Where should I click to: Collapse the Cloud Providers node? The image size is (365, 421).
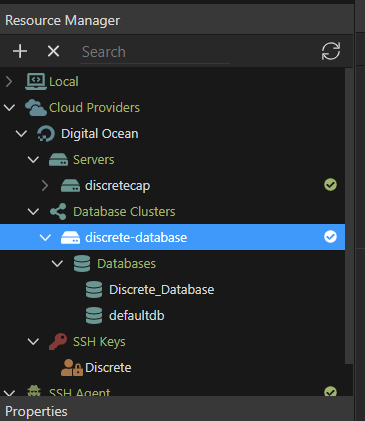(9, 108)
